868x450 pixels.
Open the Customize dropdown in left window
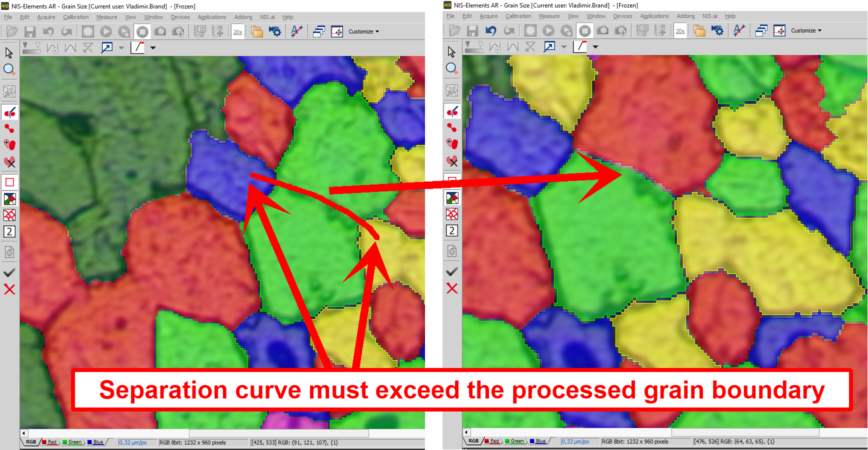pyautogui.click(x=363, y=31)
